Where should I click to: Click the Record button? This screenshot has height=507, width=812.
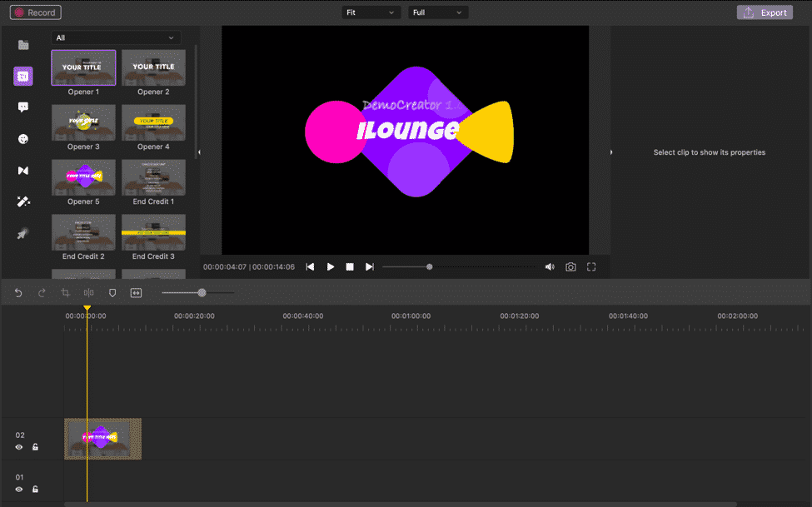click(35, 12)
